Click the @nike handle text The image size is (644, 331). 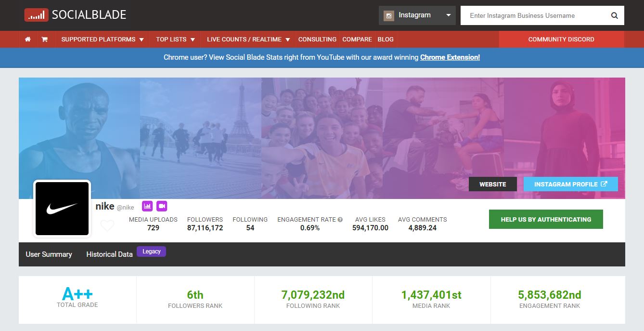coord(126,207)
